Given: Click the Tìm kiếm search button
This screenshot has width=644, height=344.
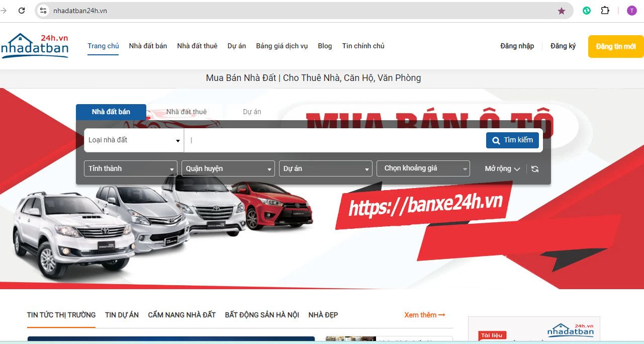Looking at the screenshot, I should tap(512, 140).
